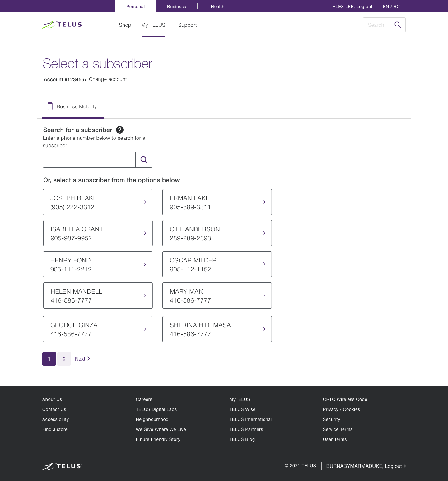
Task: Open the My TELUS menu
Action: 153,25
